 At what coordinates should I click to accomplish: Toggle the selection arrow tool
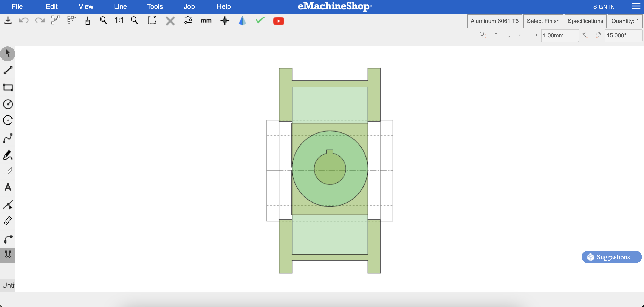tap(8, 54)
